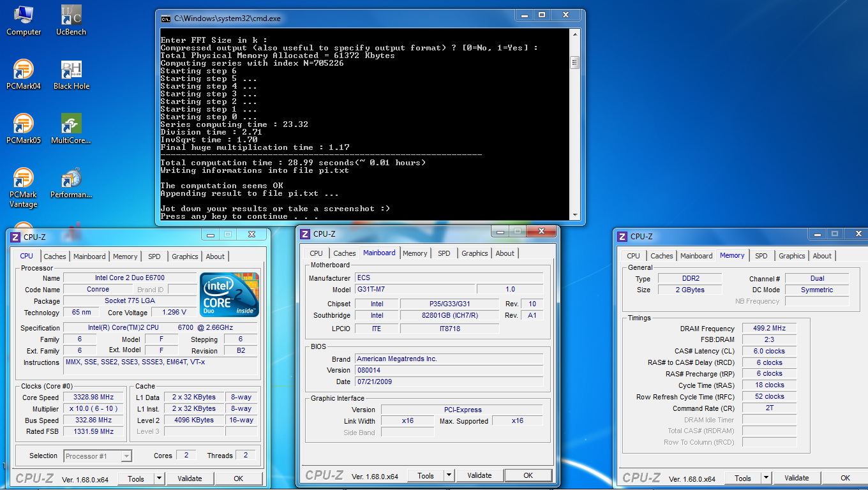Viewport: 868px width, 490px height.
Task: Click the memory Type value DDR2
Action: pos(689,278)
